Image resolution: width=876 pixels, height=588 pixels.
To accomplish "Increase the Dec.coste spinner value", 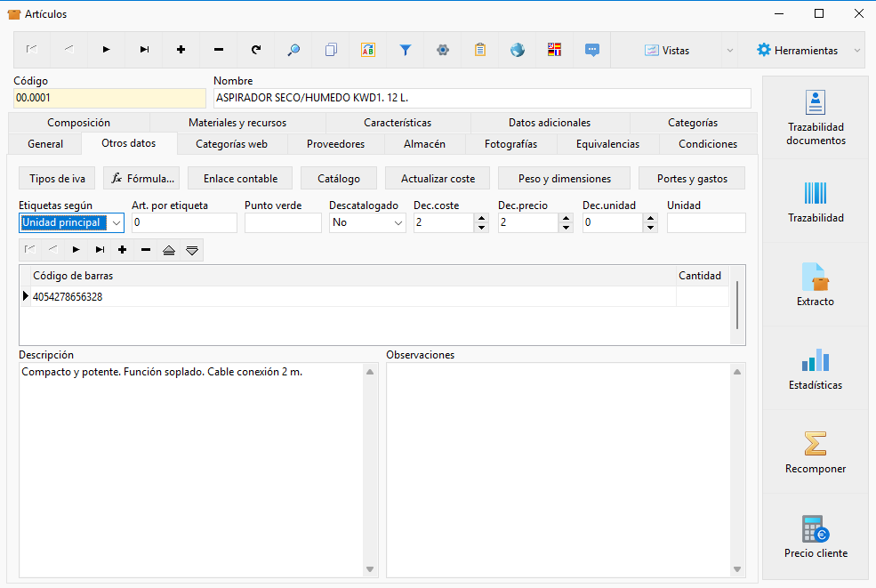I will click(x=481, y=218).
